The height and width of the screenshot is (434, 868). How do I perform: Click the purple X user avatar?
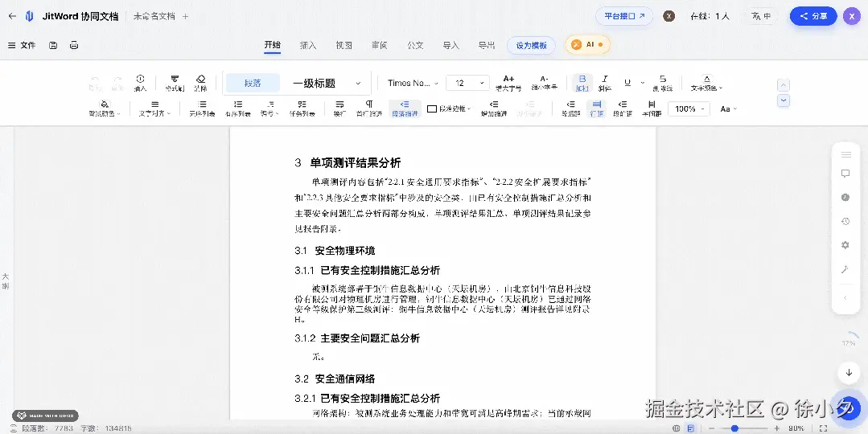coord(851,16)
